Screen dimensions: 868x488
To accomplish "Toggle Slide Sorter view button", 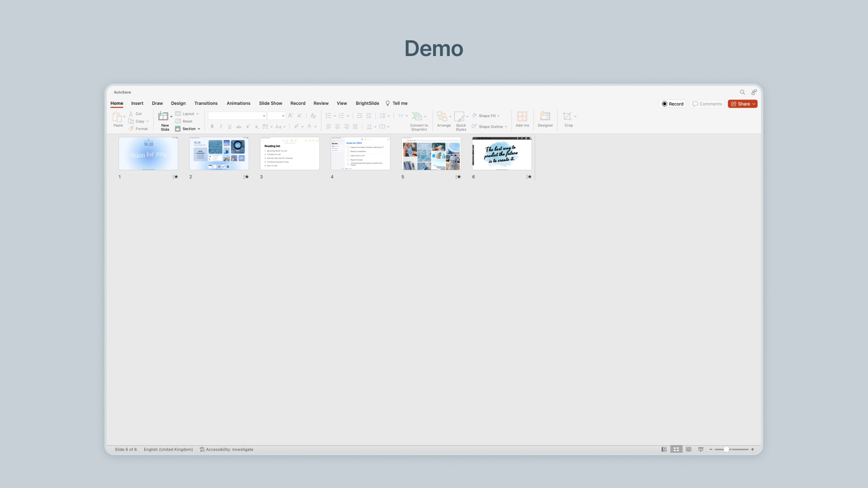I will 676,450.
